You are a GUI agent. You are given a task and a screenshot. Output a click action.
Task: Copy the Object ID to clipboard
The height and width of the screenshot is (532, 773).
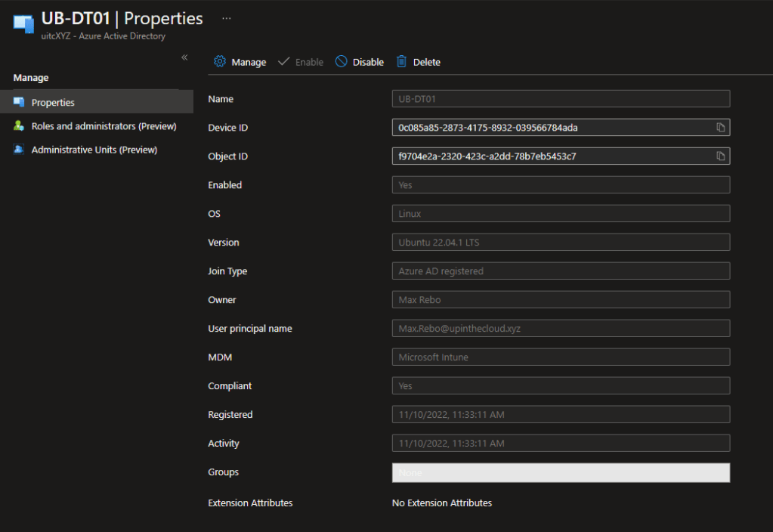[x=720, y=156]
